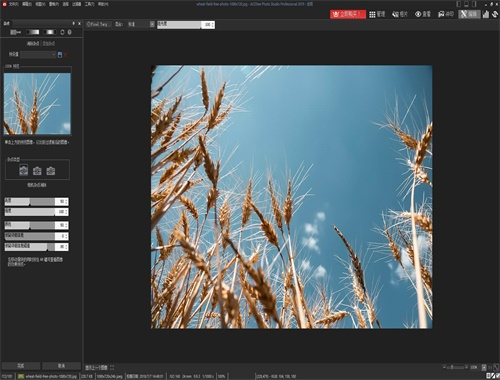This screenshot has height=380, width=500.
Task: Adjust the opacity slider in top toolbar
Action: 179,25
